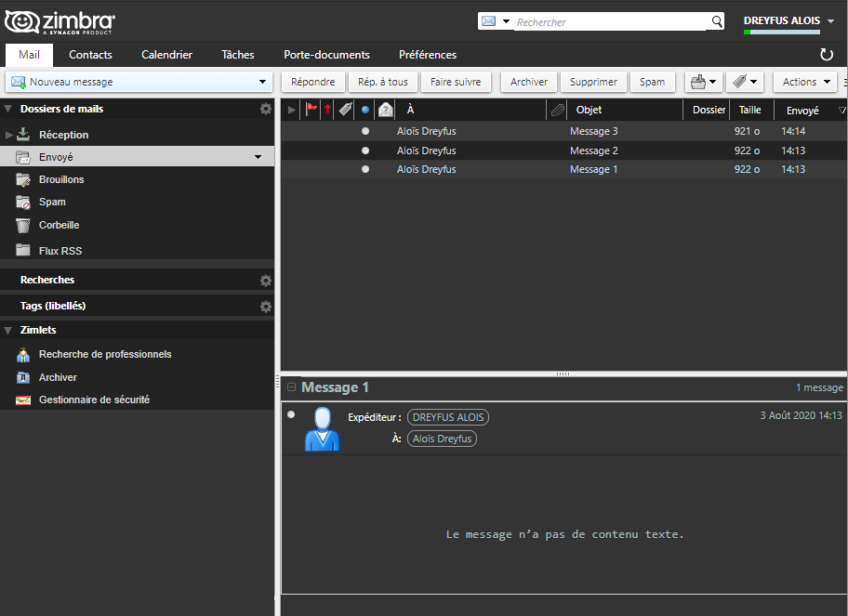Click the Zimbra logo
The width and height of the screenshot is (848, 616).
tap(60, 22)
